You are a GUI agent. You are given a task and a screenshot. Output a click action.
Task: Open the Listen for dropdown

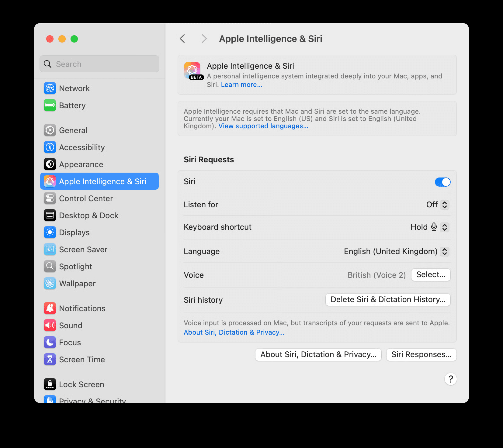(x=438, y=205)
